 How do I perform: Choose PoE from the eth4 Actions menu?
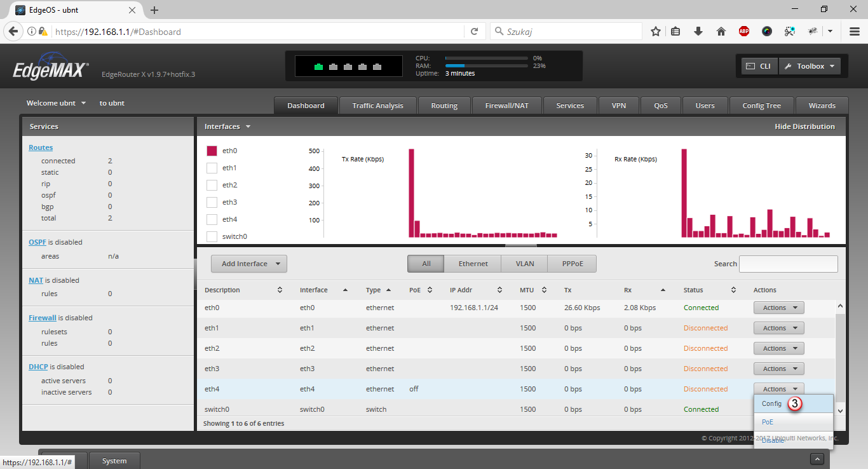click(x=794, y=422)
